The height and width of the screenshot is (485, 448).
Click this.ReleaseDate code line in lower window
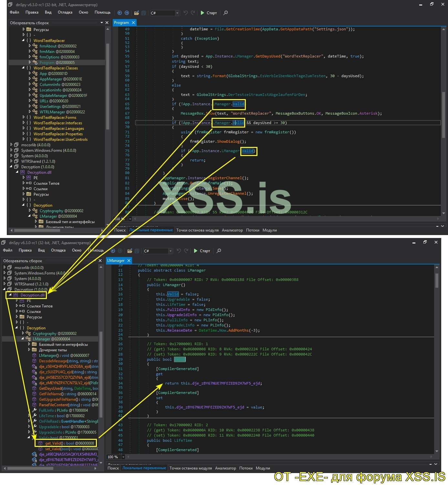(208, 330)
